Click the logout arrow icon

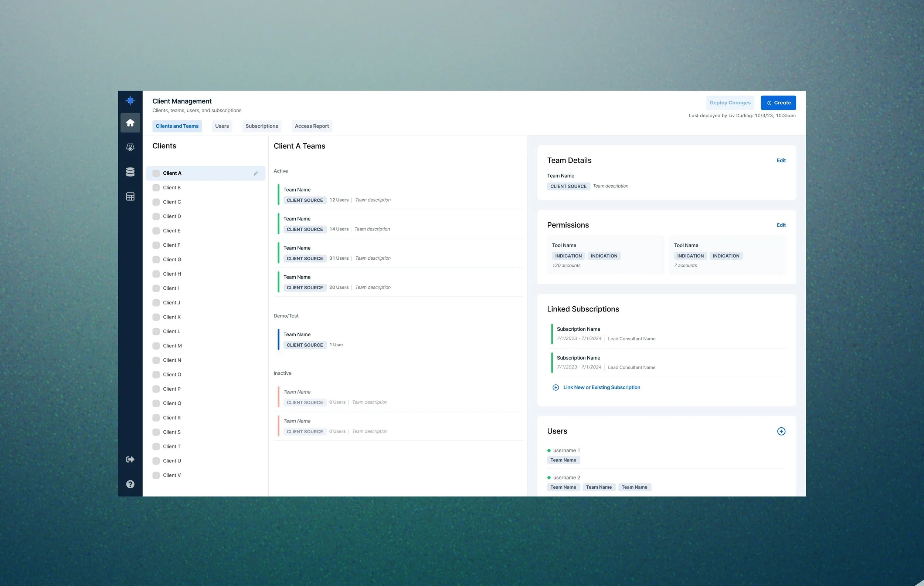130,459
